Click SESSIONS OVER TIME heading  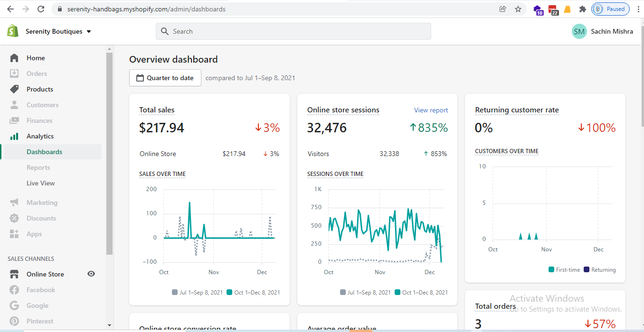tap(335, 174)
